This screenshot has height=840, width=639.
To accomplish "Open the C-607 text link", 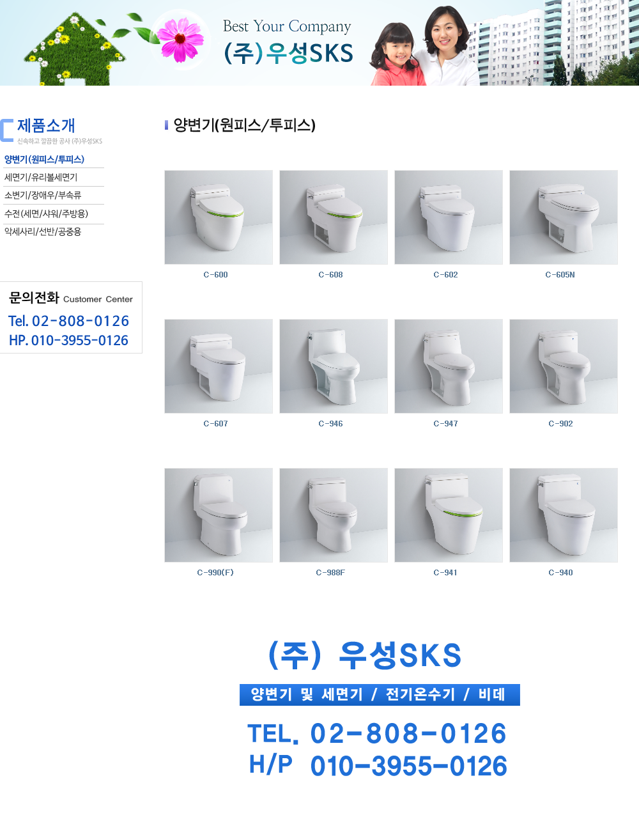I will pyautogui.click(x=216, y=424).
